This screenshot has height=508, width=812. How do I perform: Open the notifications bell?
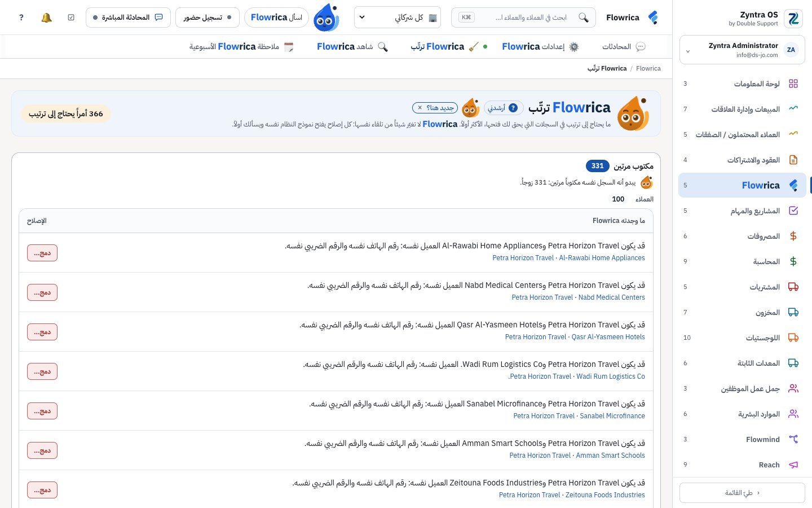(47, 17)
